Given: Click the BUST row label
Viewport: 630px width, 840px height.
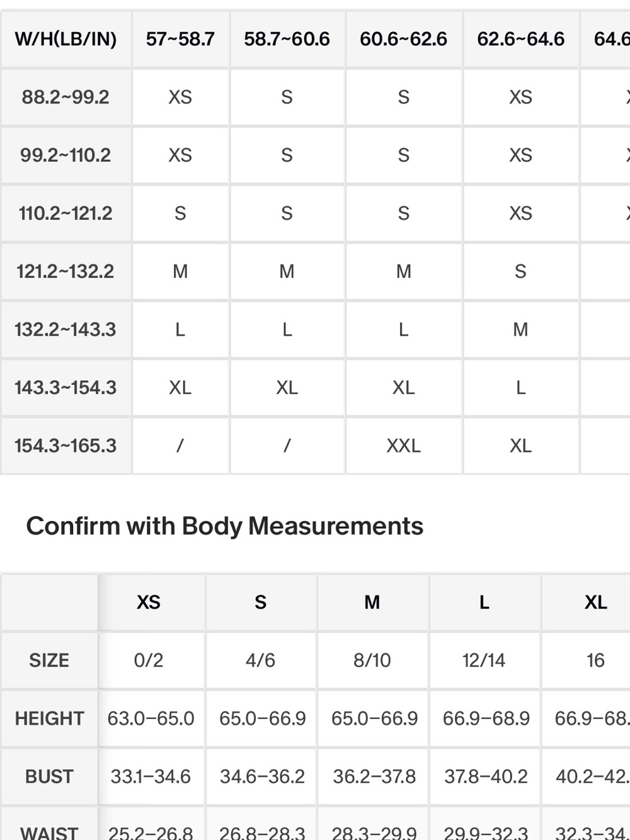Looking at the screenshot, I should (x=49, y=776).
